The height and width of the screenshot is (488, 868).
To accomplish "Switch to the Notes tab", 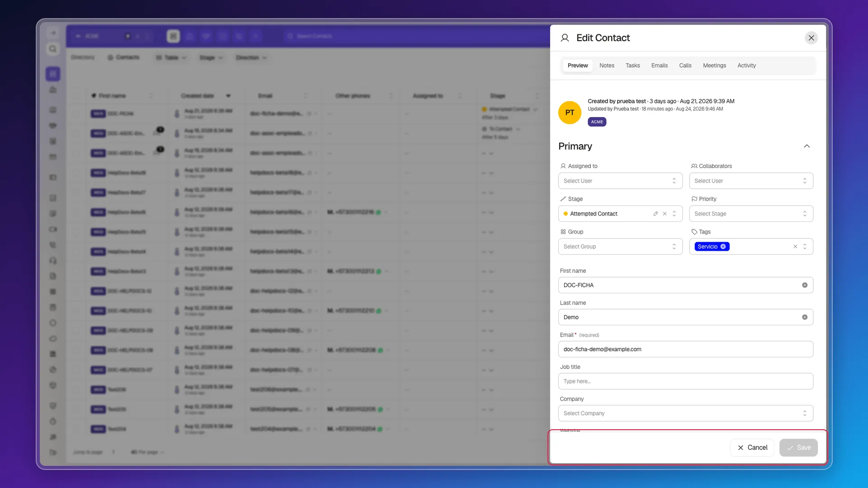I will 607,66.
